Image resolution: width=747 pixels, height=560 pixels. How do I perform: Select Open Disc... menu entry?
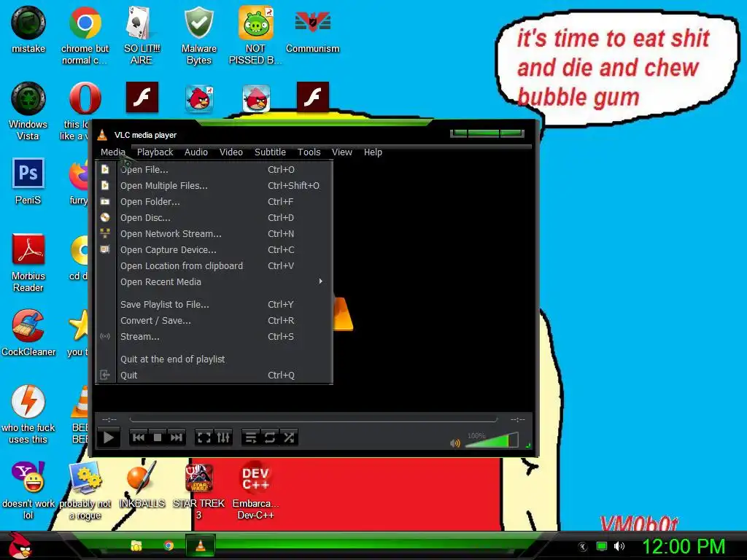pyautogui.click(x=214, y=217)
